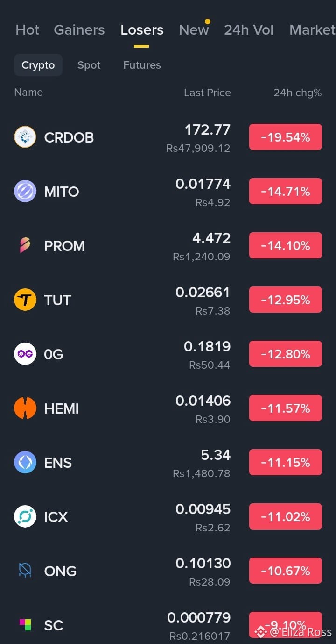Select the PROM coin logo

click(x=25, y=245)
